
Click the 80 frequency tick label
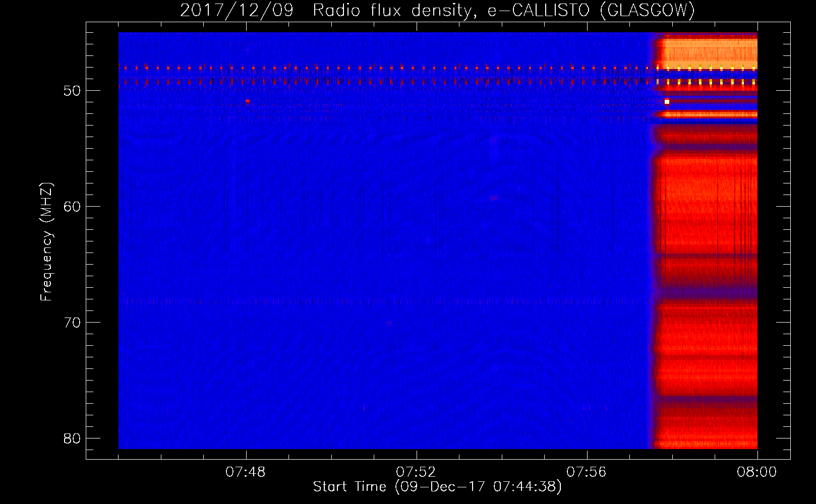pos(72,438)
